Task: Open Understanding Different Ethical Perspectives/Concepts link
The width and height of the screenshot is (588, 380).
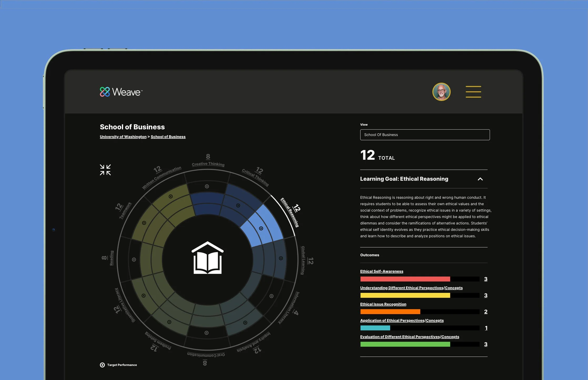Action: click(411, 288)
